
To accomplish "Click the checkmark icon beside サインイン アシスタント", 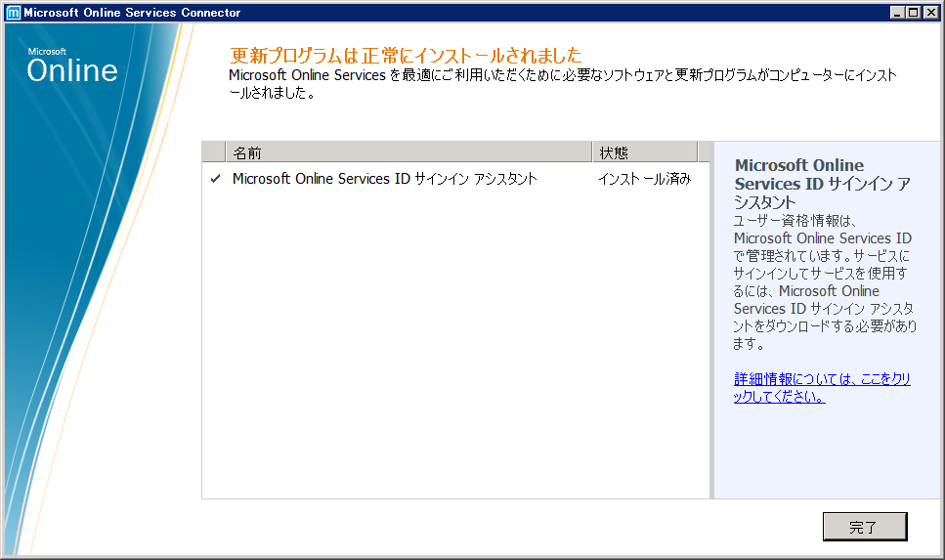I will [215, 179].
